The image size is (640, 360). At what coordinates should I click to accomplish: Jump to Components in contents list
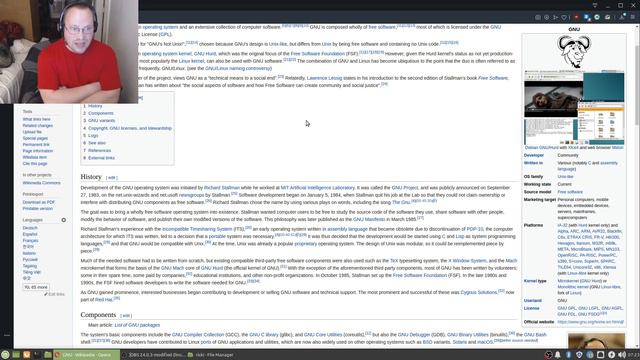(101, 113)
